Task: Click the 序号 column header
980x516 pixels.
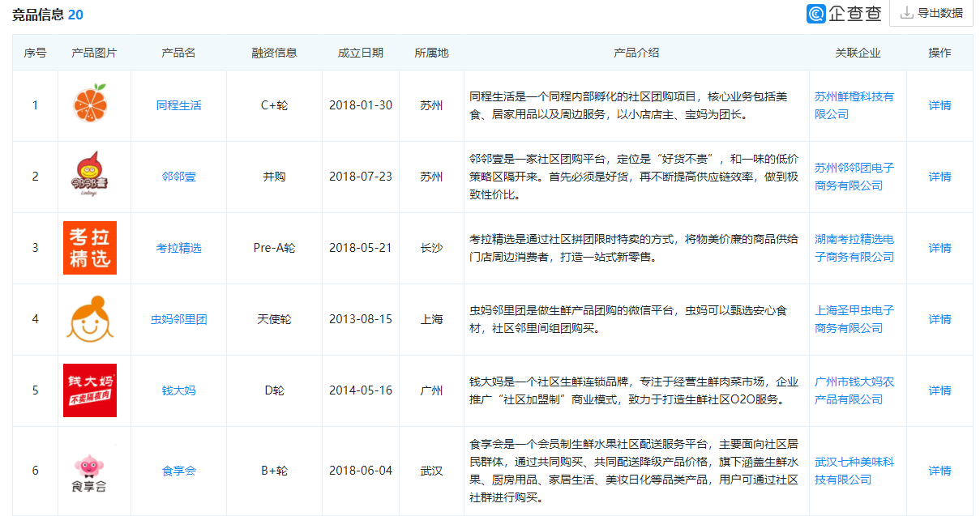Action: [35, 53]
